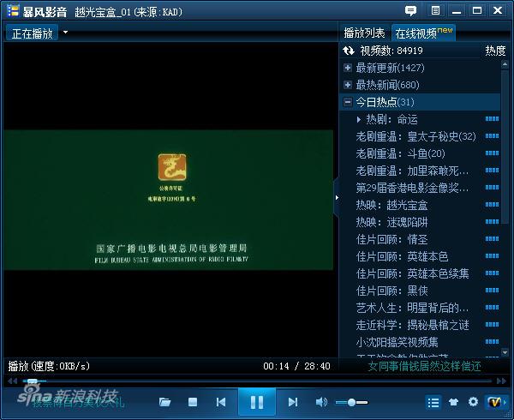Click the time display 00:14 / 28:40
Screen dimensions: 514x420
pos(296,366)
